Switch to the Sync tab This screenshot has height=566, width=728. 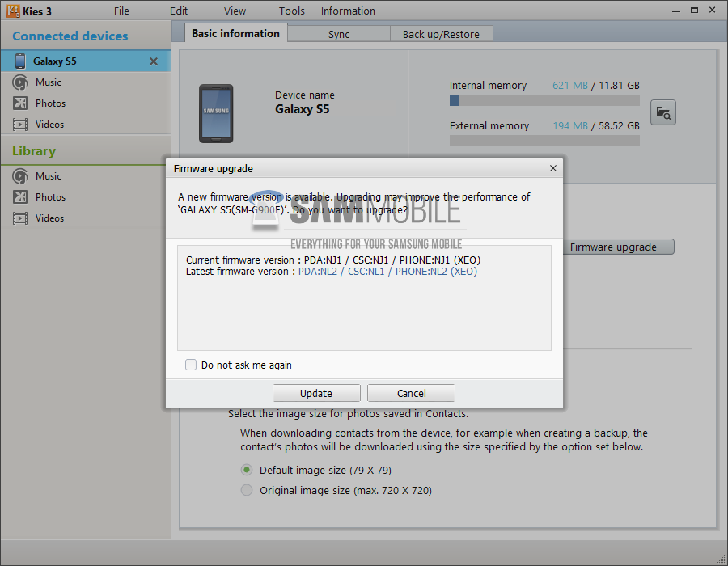(x=339, y=34)
